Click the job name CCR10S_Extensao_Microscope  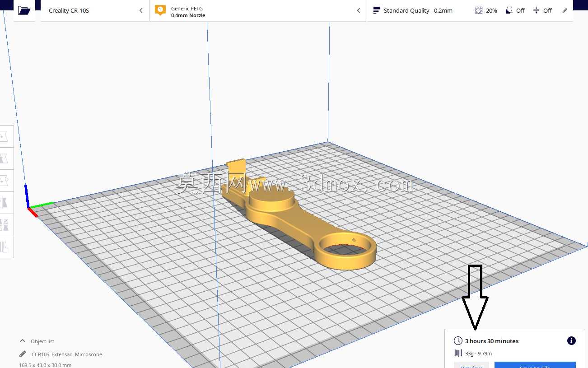(x=67, y=354)
